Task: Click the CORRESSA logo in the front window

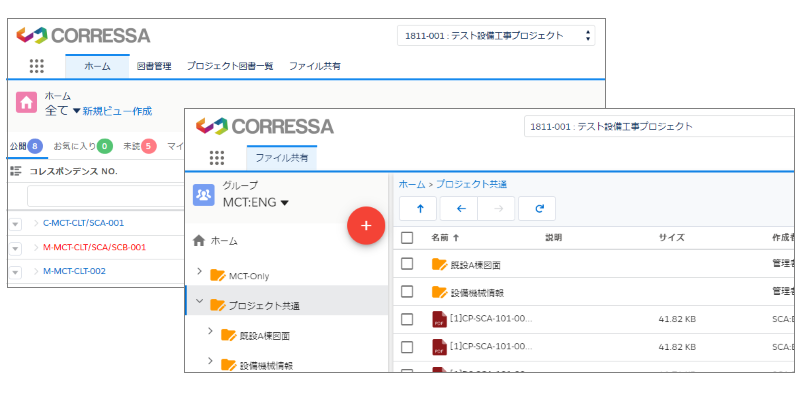Action: click(x=265, y=126)
